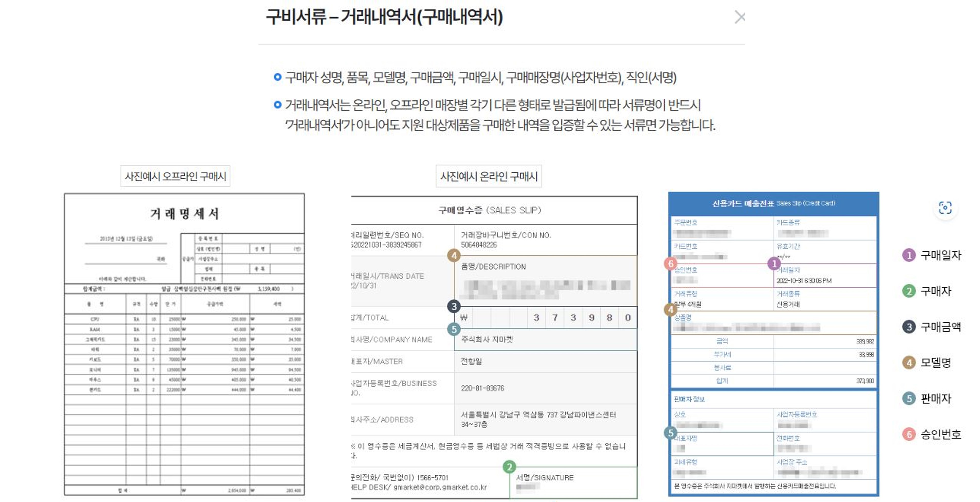Viewport: 980px width, 502px height.
Task: Click tan legend badge 4 모델명
Action: click(x=909, y=362)
